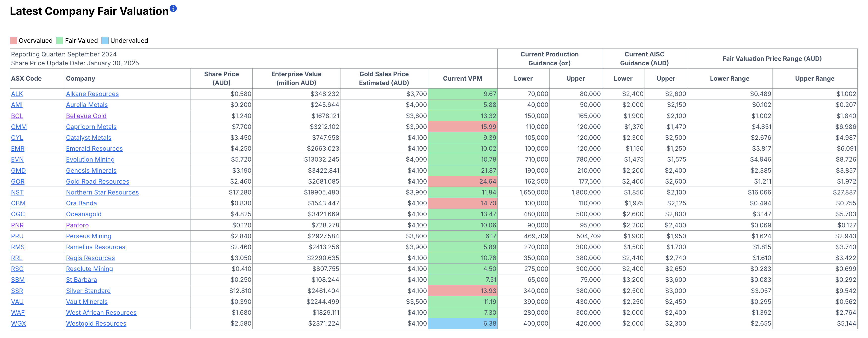
Task: Click Perseus Mining's lower production 469,709
Action: coord(536,236)
